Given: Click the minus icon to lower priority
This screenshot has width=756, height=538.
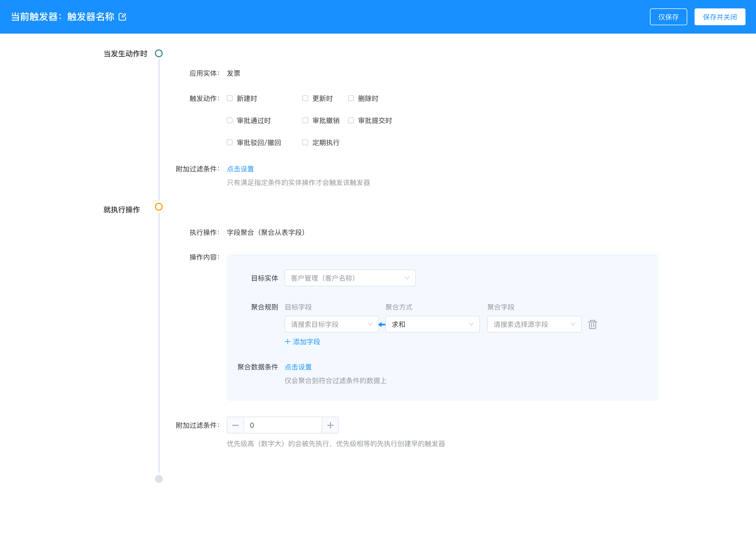Looking at the screenshot, I should point(235,425).
